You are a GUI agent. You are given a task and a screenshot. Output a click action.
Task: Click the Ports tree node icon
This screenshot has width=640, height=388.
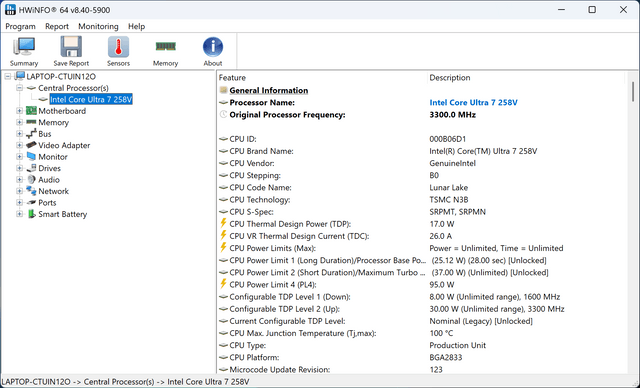(31, 202)
